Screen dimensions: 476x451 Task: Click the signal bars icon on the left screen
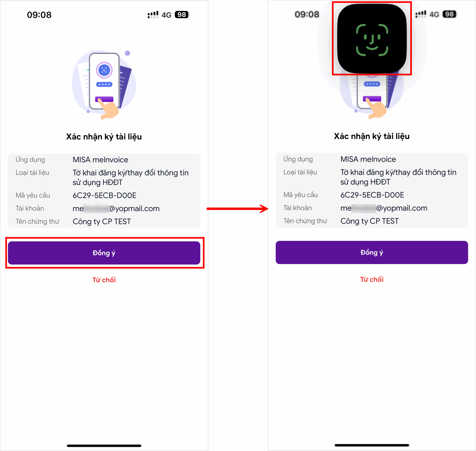click(x=153, y=15)
